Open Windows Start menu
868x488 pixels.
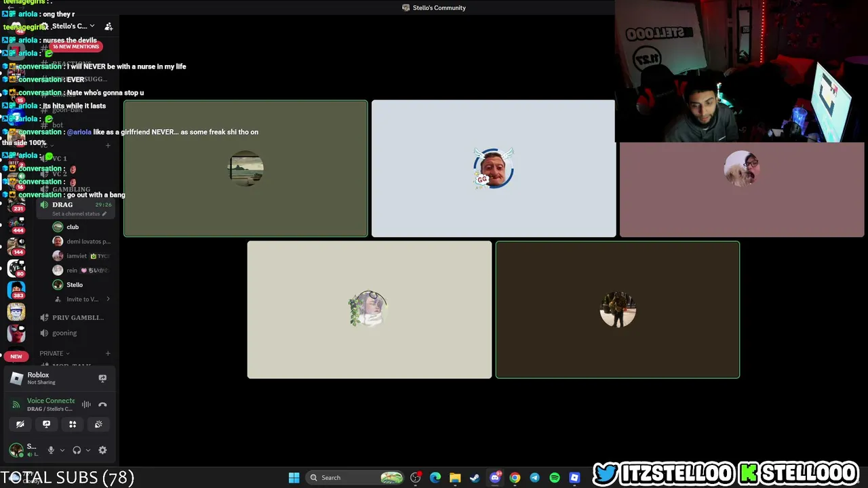click(x=294, y=478)
